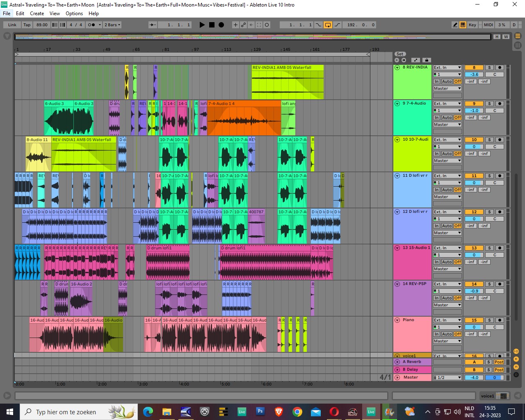The image size is (525, 420).
Task: Toggle the Automation Arm icon
Action: 243,25
